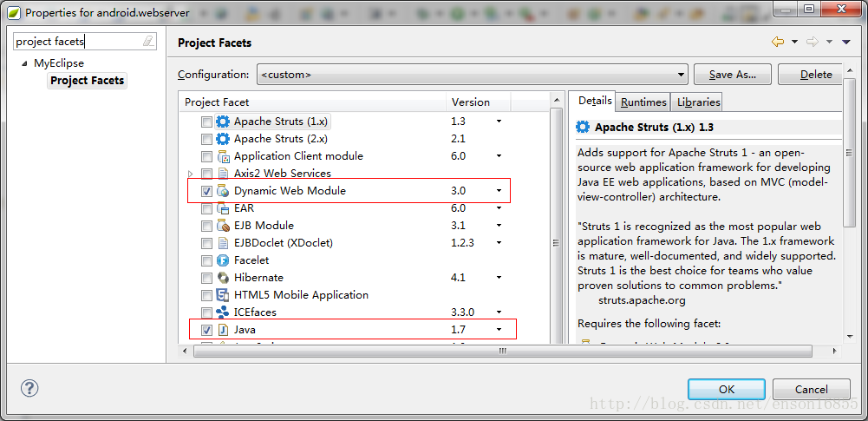Check the Axis2 Web Services checkbox
This screenshot has width=868, height=421.
tap(206, 174)
